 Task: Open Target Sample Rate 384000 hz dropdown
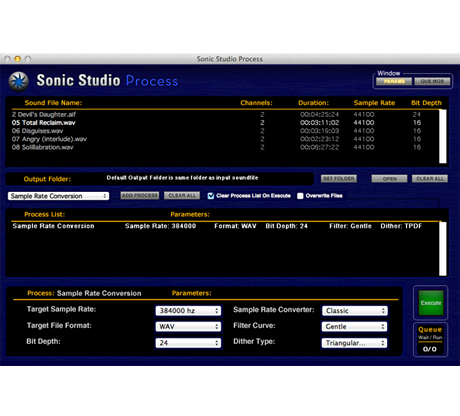click(x=188, y=311)
